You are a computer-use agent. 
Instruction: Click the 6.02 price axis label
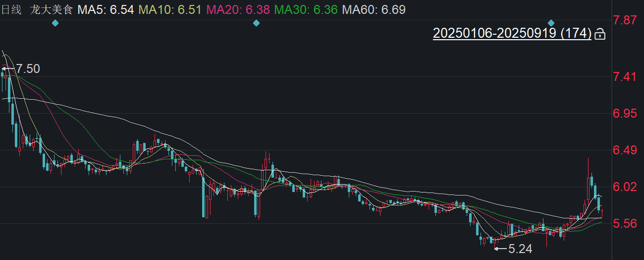pyautogui.click(x=624, y=187)
